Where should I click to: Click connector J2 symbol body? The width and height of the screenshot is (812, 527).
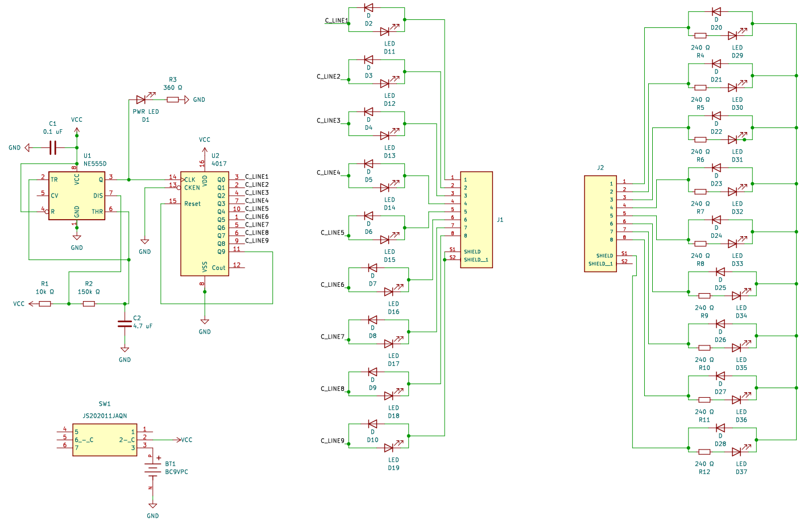pyautogui.click(x=600, y=224)
